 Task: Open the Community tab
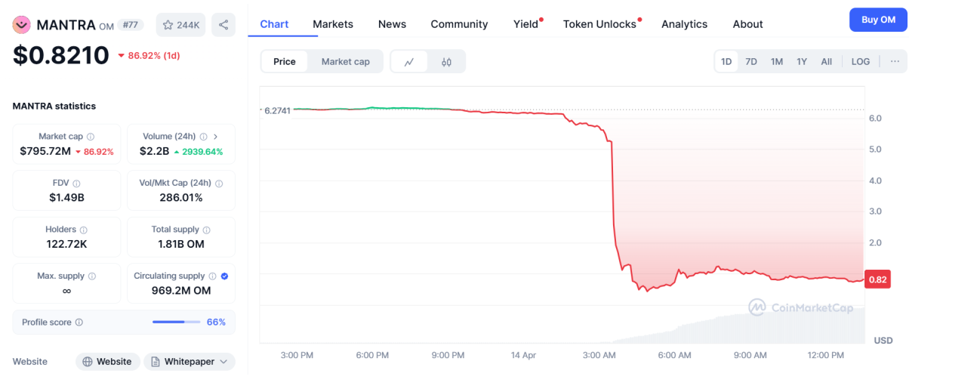coord(459,24)
